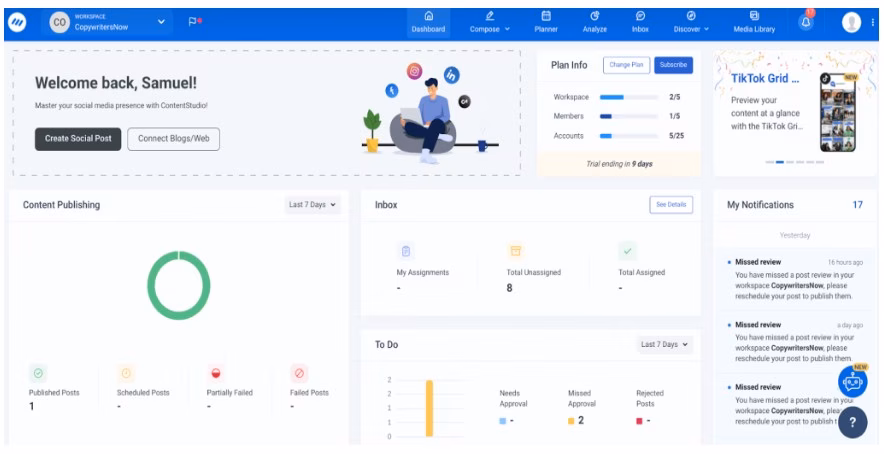Click the Failed Posts red icon

(x=299, y=373)
